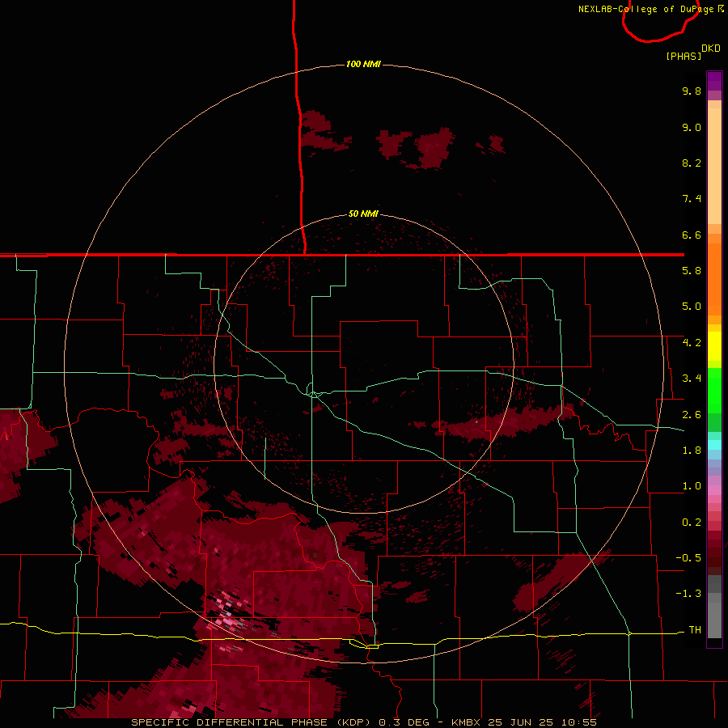Click the 50 NMI range ring label
This screenshot has width=728, height=728.
(x=363, y=214)
